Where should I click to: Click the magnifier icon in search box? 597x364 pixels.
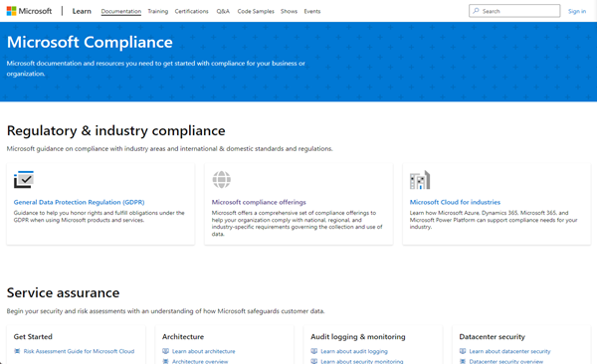(476, 11)
